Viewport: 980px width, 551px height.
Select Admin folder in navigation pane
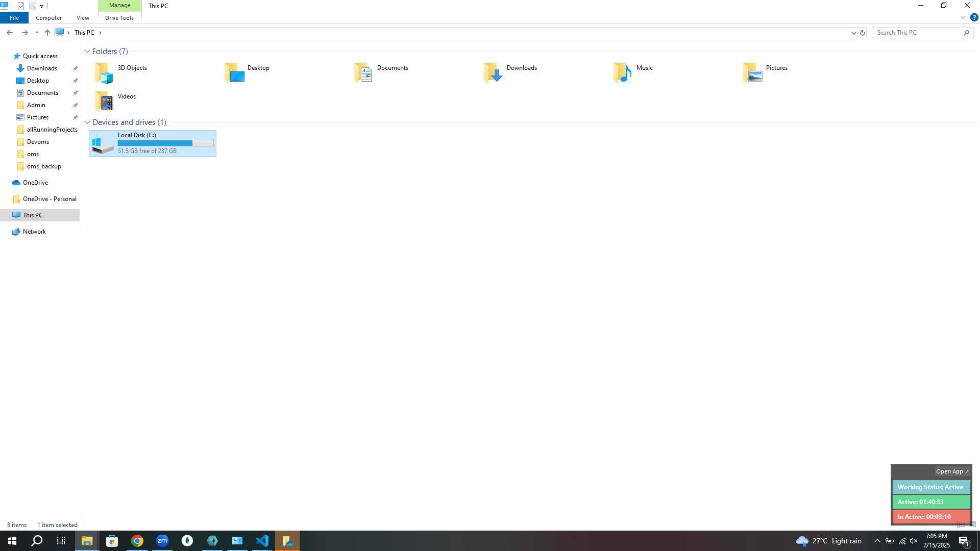pyautogui.click(x=36, y=105)
